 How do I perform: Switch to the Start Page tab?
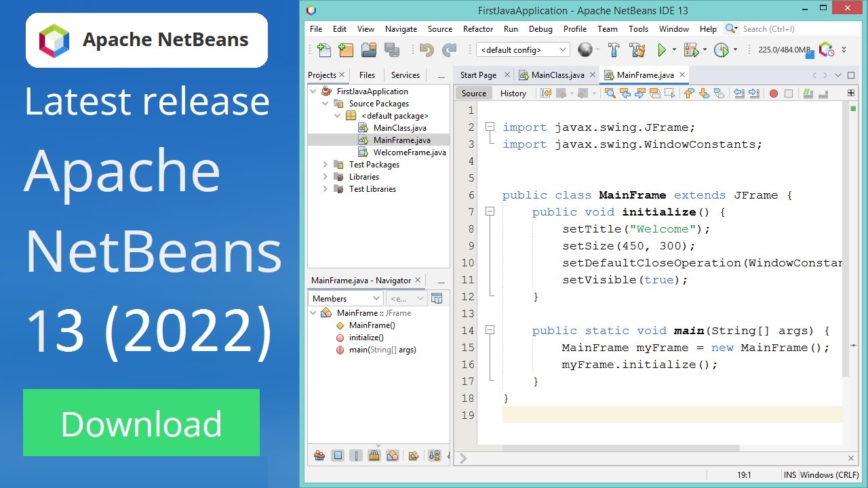click(478, 75)
